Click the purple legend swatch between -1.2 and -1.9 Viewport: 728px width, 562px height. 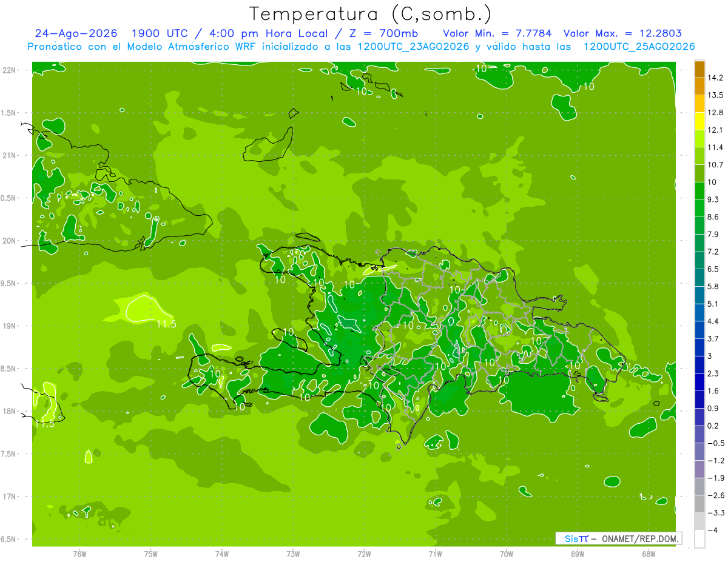point(699,469)
